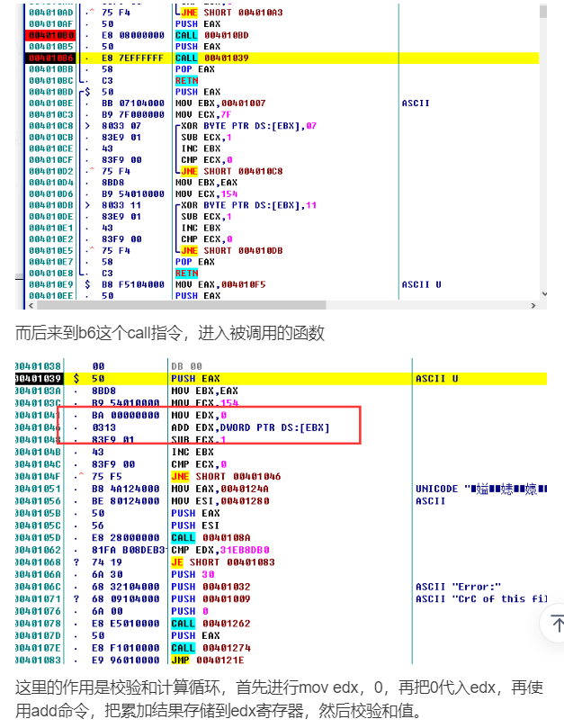Click the bottom paragraph explaining the checksum loop
Image resolution: width=564 pixels, height=728 pixels.
(x=279, y=700)
